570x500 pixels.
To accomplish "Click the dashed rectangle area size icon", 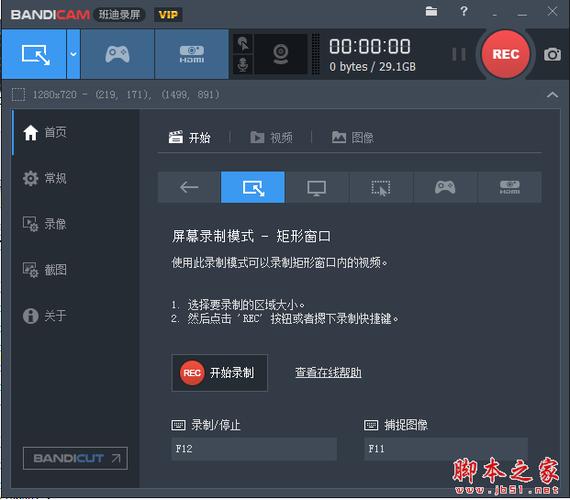I will pos(19,95).
